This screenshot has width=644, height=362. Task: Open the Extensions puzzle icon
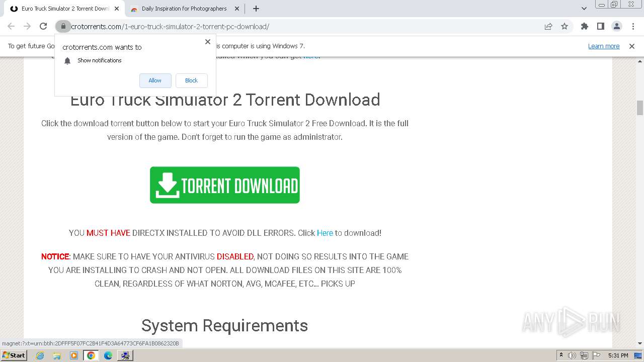tap(584, 26)
